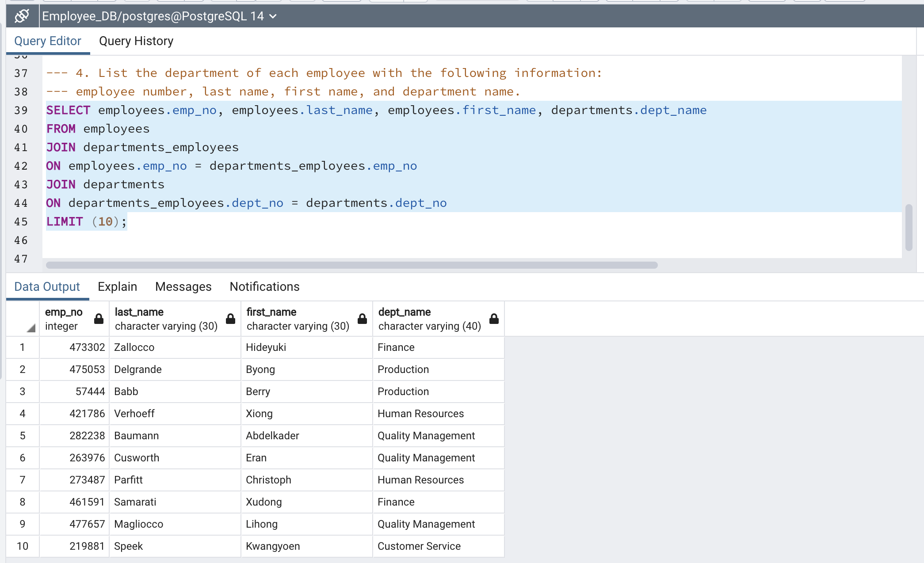Click the first name cell Hideyuki
The height and width of the screenshot is (563, 924).
pos(307,347)
